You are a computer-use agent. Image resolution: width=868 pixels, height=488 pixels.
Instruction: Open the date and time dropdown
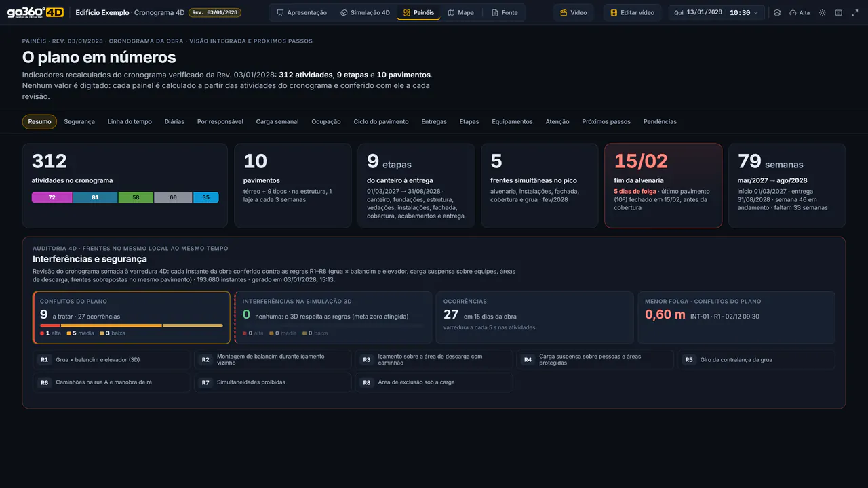tap(717, 13)
